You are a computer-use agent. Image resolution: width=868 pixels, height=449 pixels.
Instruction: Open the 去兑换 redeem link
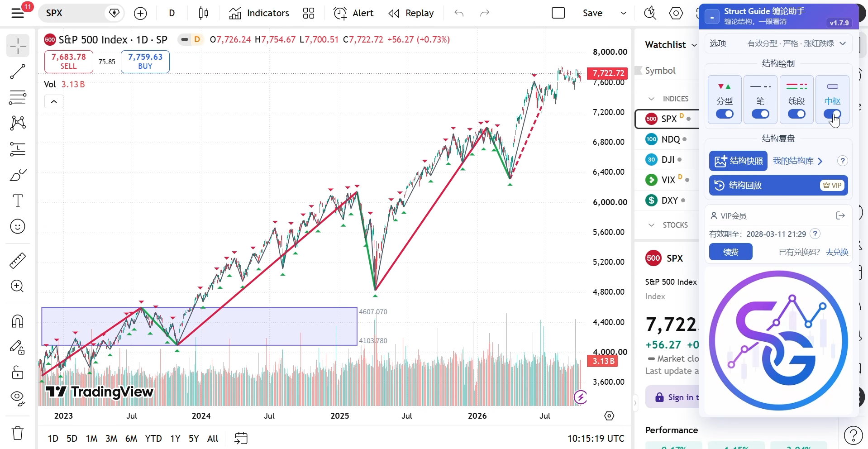coord(837,252)
